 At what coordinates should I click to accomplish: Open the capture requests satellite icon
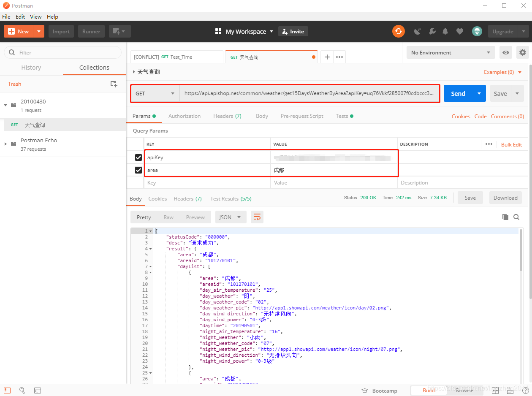click(x=418, y=31)
